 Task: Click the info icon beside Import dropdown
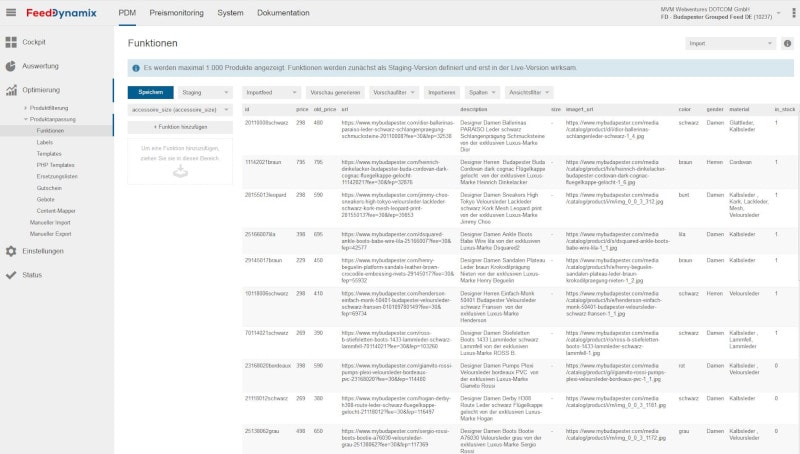pyautogui.click(x=788, y=44)
